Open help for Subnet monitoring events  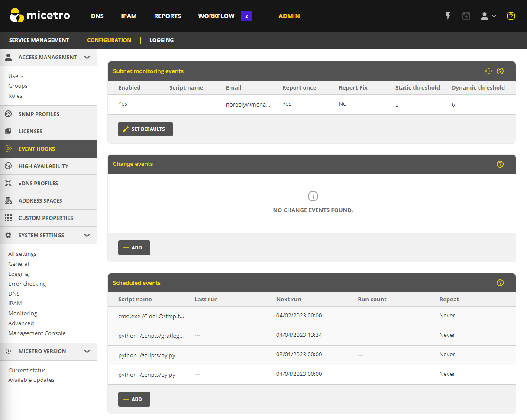tap(500, 71)
